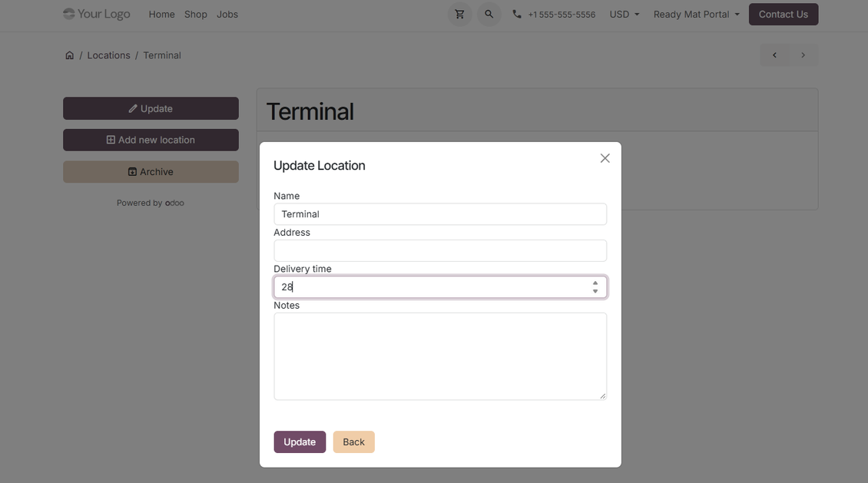Click the Address input field
This screenshot has width=868, height=483.
tap(440, 250)
